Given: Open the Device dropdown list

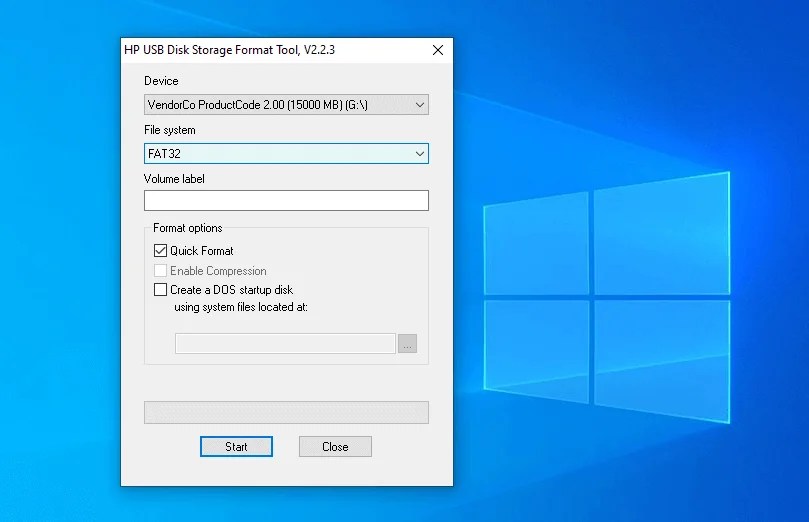Looking at the screenshot, I should [286, 105].
